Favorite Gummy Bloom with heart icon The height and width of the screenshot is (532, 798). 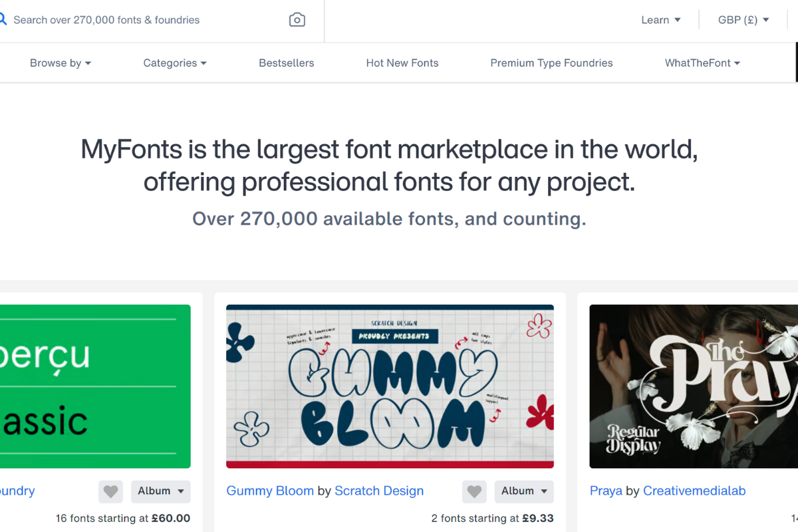(474, 491)
